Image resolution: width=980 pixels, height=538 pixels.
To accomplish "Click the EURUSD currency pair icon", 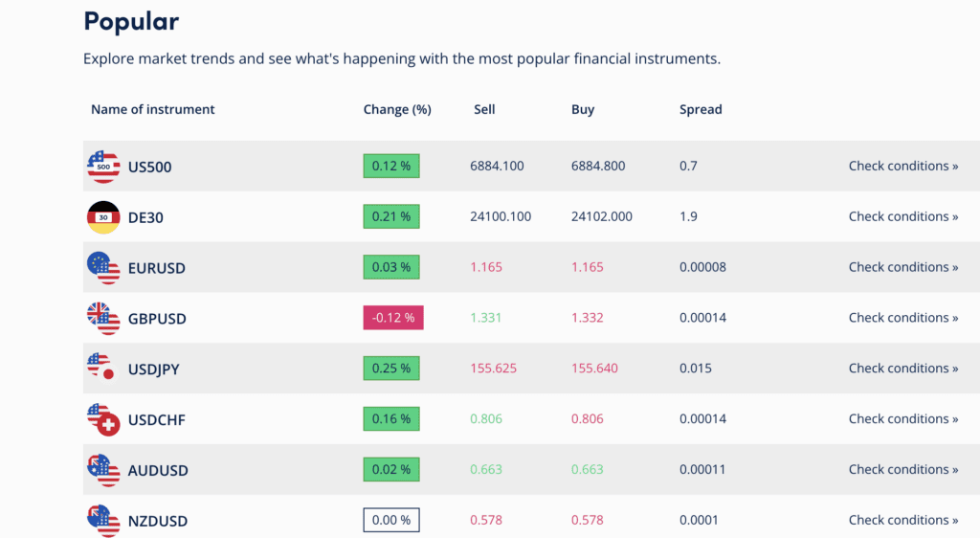I will (x=102, y=268).
